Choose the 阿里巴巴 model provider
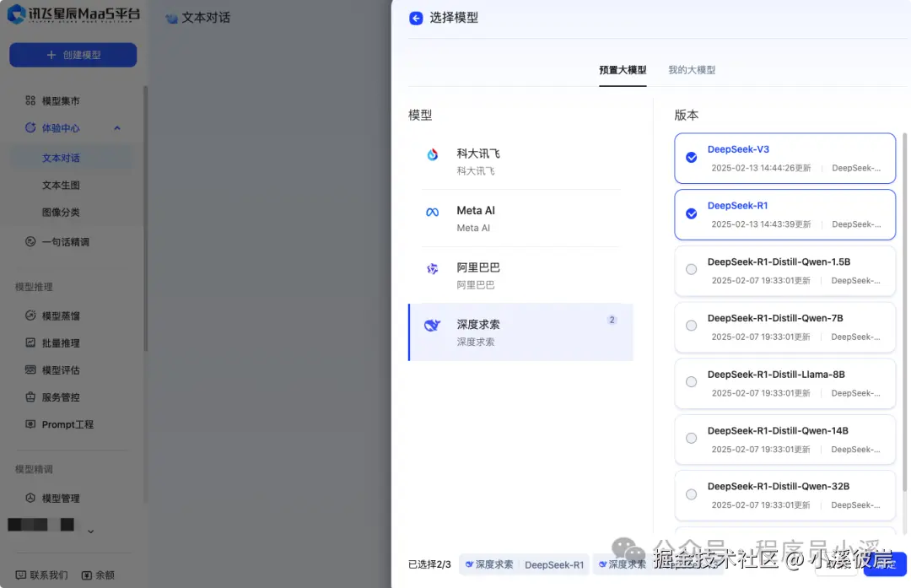The height and width of the screenshot is (588, 911). tap(520, 275)
